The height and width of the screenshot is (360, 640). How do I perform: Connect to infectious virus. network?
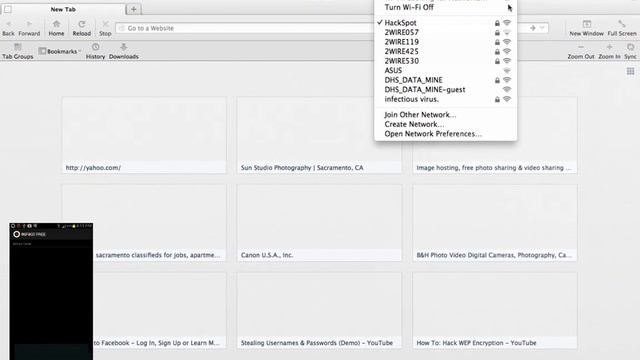[445, 99]
